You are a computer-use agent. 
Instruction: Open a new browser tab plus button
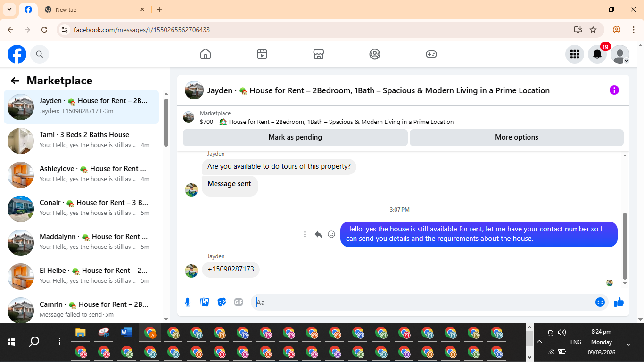coord(159,9)
